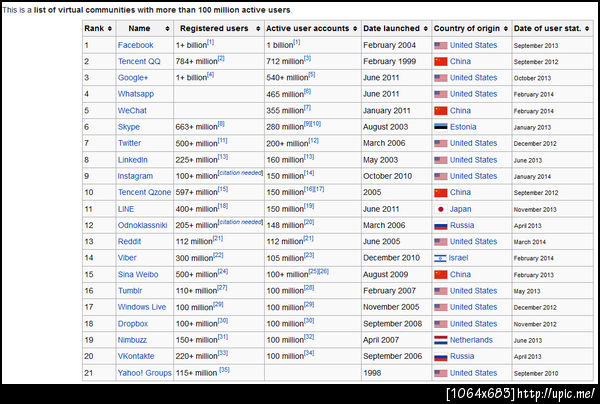Visit the Tumblr link
This screenshot has height=404, width=600.
tap(130, 291)
